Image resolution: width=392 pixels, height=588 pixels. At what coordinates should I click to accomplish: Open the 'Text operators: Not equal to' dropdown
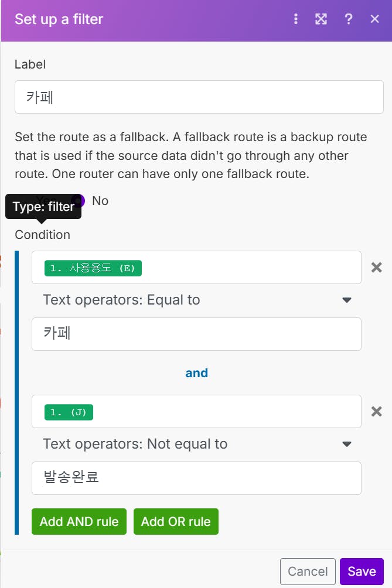tap(197, 444)
